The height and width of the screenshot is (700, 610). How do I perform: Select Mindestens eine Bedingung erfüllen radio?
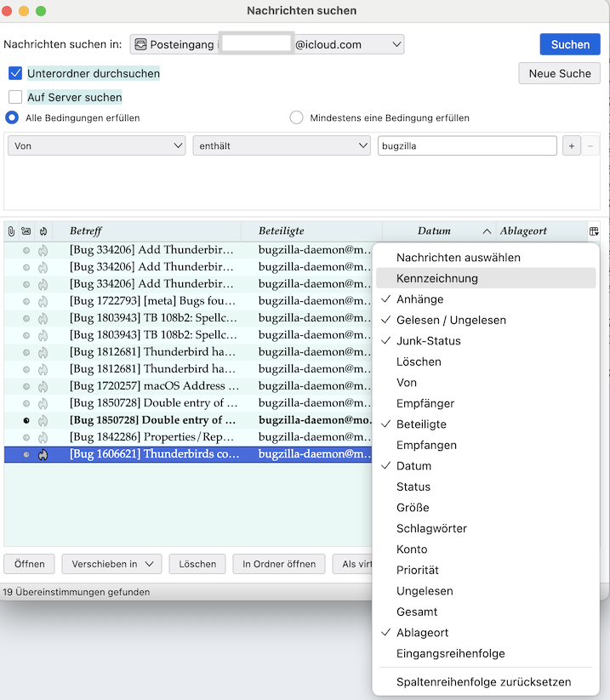click(296, 118)
